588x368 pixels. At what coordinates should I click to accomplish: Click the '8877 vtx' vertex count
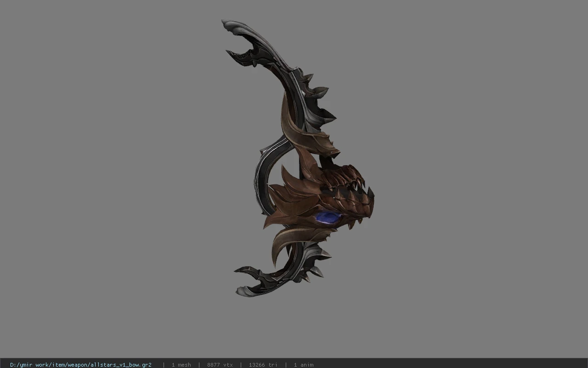(220, 365)
